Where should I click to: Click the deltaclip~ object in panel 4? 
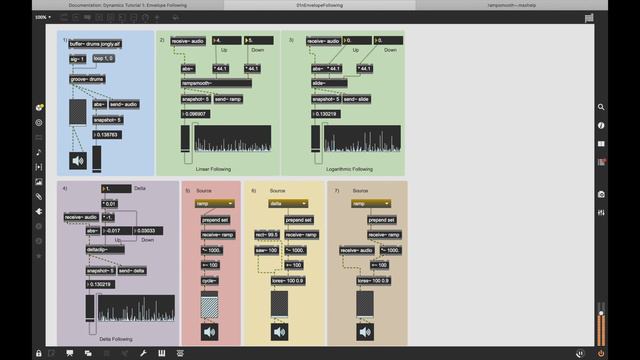click(x=105, y=249)
